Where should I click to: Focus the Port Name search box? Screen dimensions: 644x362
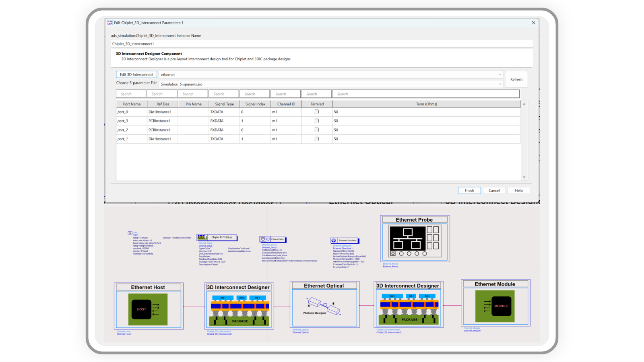(131, 94)
